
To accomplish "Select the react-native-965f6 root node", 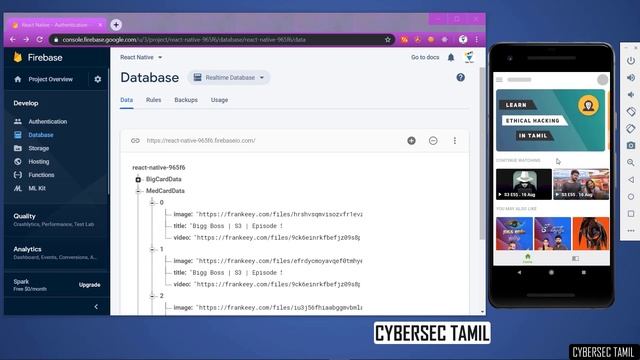I will click(x=159, y=167).
